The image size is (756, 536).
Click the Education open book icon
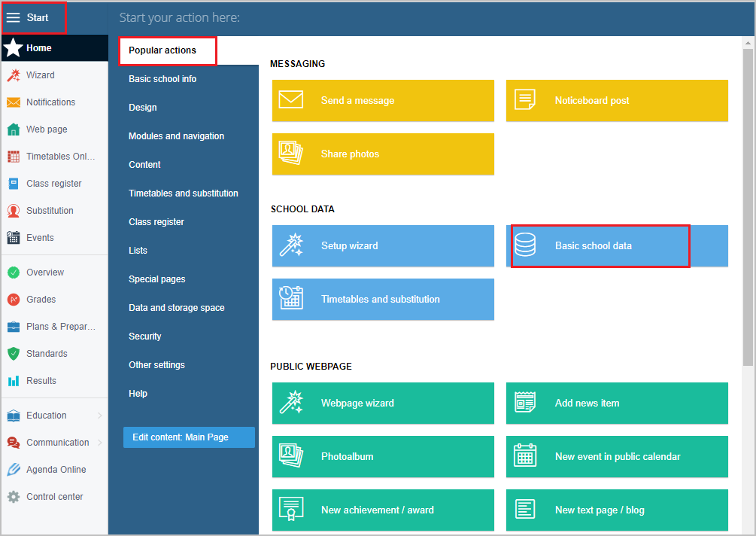click(14, 416)
